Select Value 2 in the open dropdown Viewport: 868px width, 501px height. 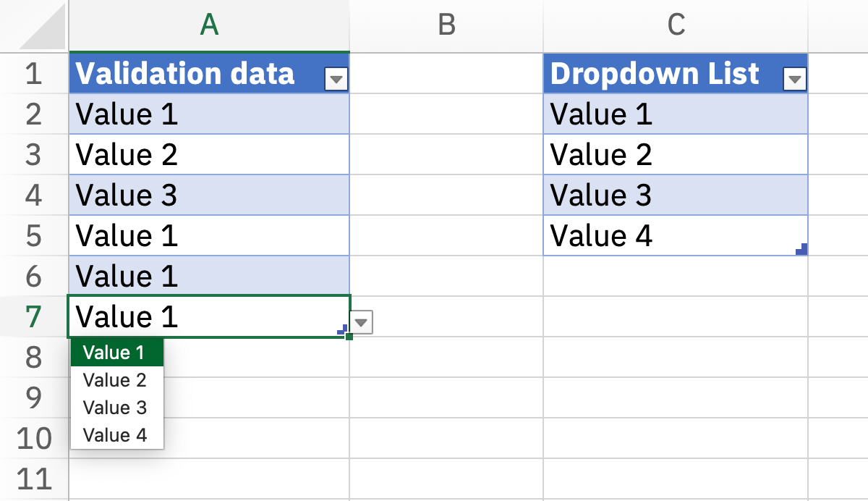(116, 379)
